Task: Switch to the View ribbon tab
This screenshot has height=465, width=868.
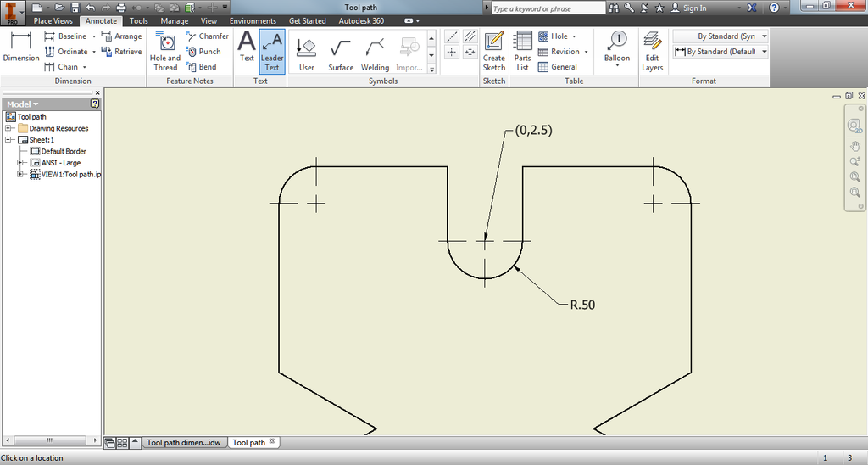Action: [209, 20]
